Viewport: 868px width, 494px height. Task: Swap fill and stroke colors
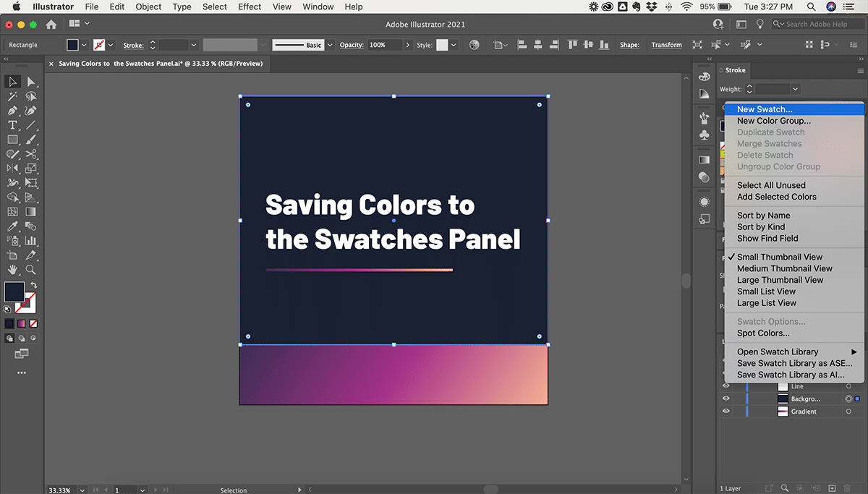coord(33,286)
